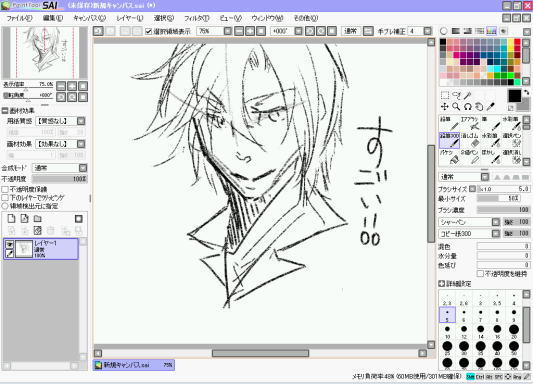The width and height of the screenshot is (533, 384).
Task: Open the ウィンドウ menu
Action: pyautogui.click(x=267, y=18)
